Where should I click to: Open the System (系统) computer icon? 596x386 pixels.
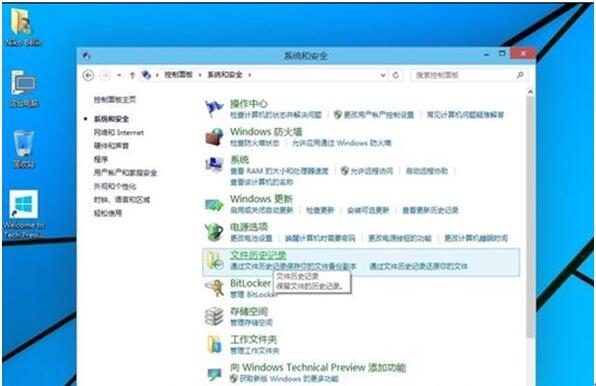pos(214,165)
